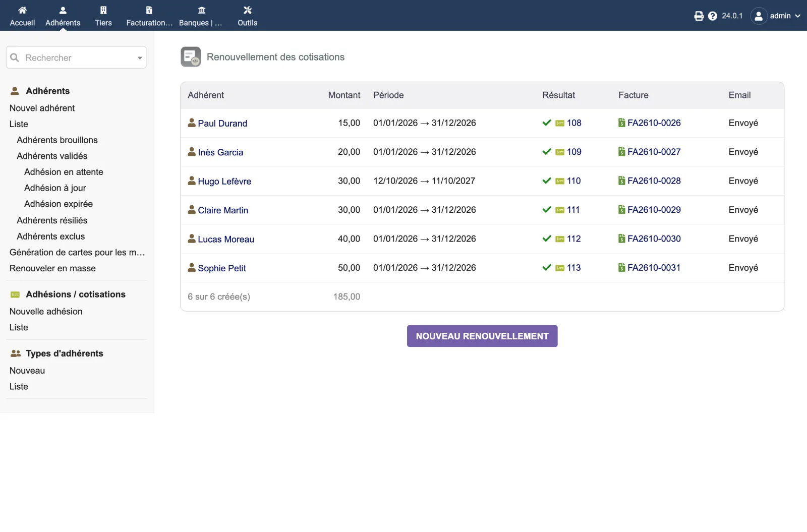This screenshot has width=807, height=532.
Task: Click the subscription card icon for 108
Action: coord(560,123)
